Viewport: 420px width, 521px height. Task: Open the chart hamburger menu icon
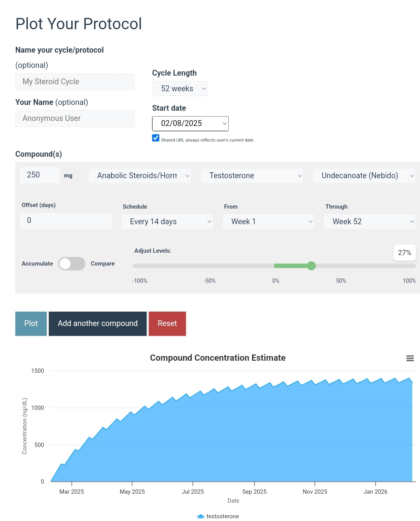pyautogui.click(x=409, y=358)
